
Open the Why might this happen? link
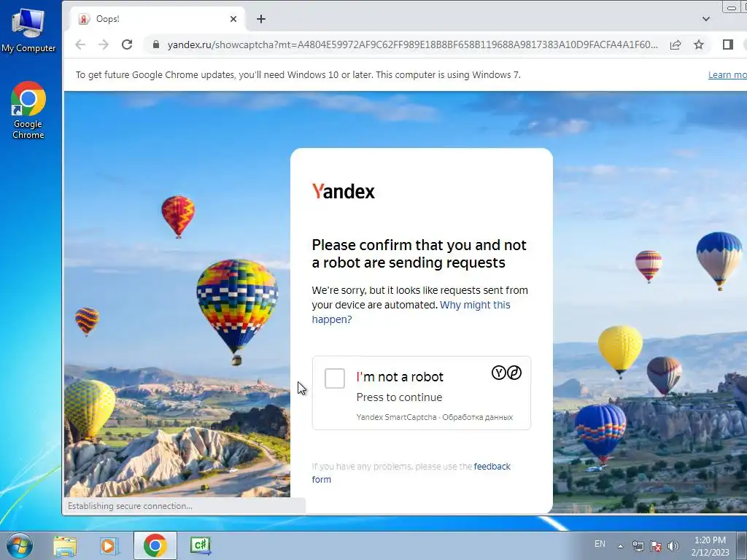[411, 312]
